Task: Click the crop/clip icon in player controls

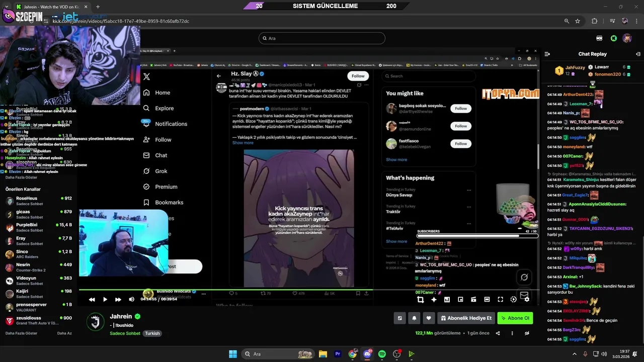Action: (421, 300)
